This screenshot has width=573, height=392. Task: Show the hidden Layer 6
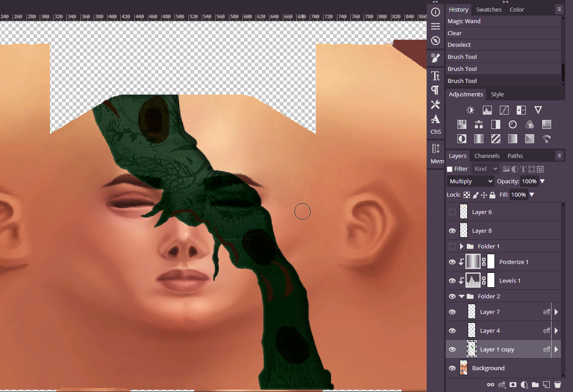452,212
